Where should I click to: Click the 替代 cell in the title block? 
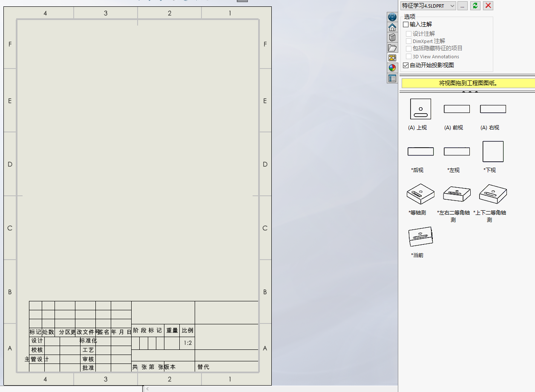203,367
